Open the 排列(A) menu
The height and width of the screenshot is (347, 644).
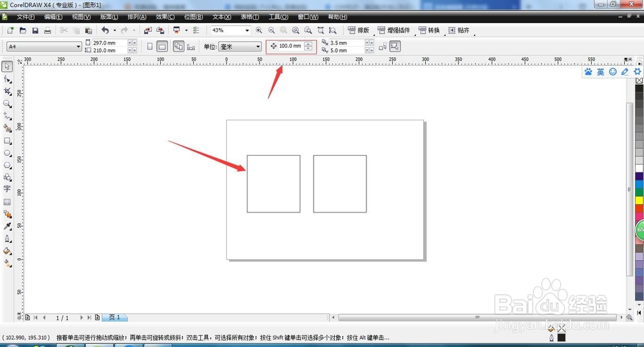pyautogui.click(x=137, y=17)
